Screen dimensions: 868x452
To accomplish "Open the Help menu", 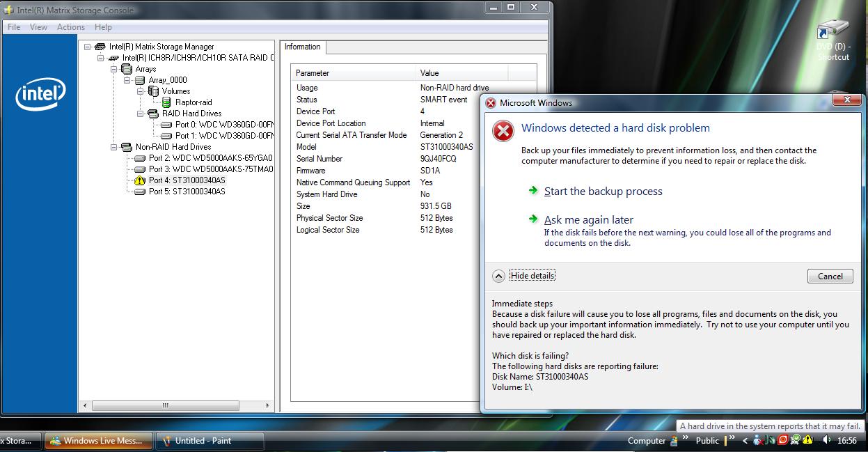I will tap(103, 27).
